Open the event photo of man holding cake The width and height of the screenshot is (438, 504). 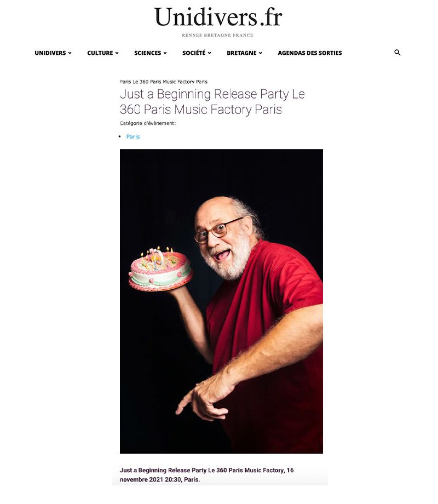click(221, 301)
